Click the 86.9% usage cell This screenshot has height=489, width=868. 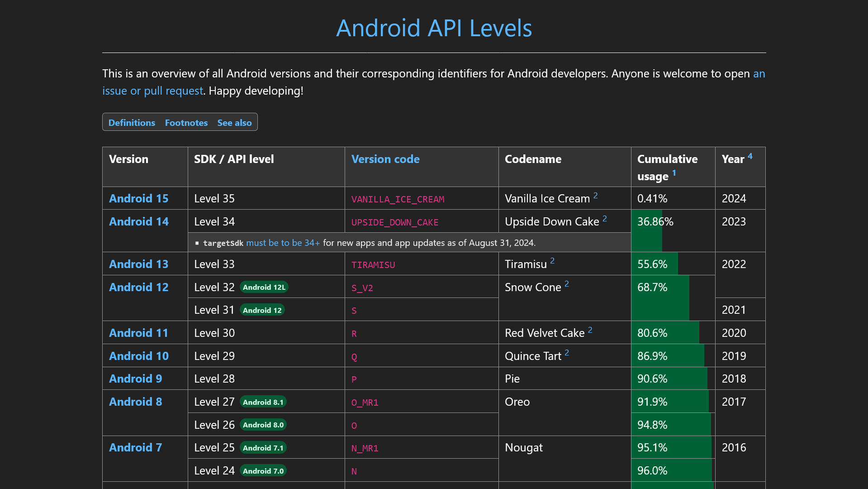click(673, 356)
